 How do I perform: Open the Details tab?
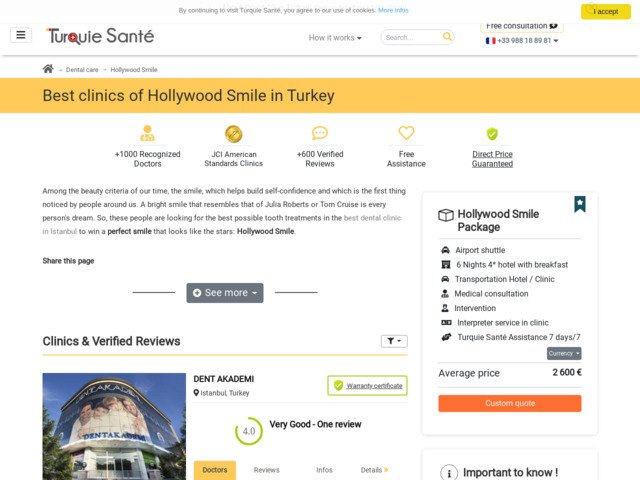(374, 470)
